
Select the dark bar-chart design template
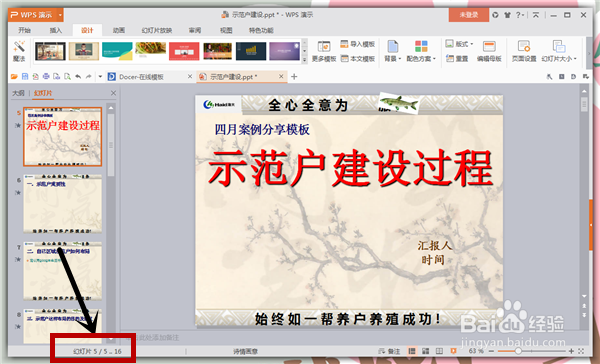pos(251,51)
